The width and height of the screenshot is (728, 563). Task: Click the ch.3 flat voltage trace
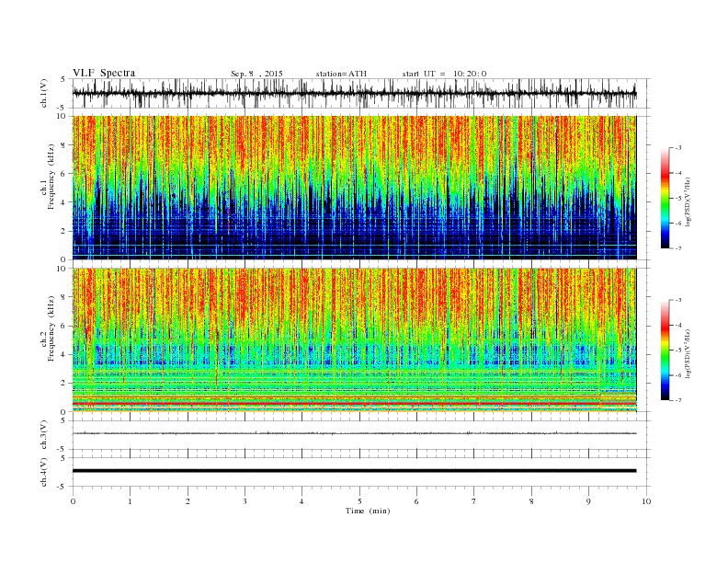(x=354, y=433)
